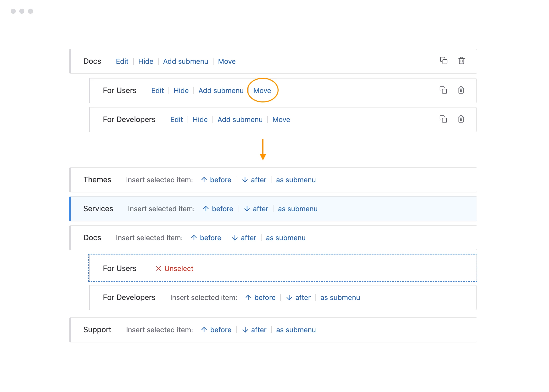549x392 pixels.
Task: Delete the For Users item
Action: pos(461,90)
